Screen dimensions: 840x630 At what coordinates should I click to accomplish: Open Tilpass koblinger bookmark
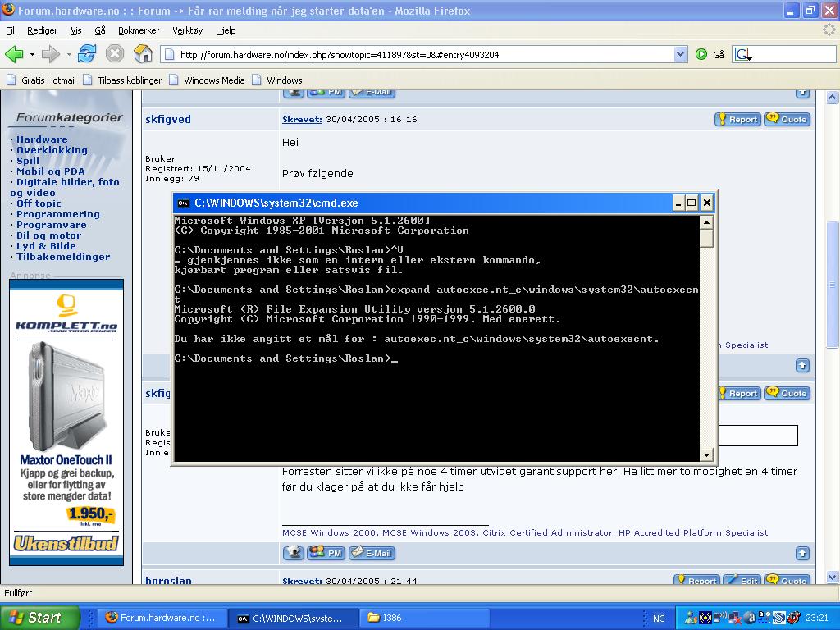point(123,80)
